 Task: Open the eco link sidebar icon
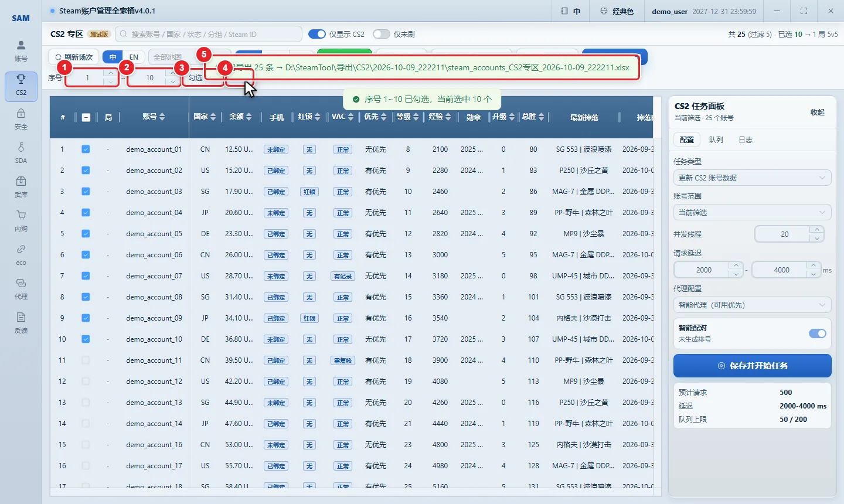pyautogui.click(x=21, y=255)
